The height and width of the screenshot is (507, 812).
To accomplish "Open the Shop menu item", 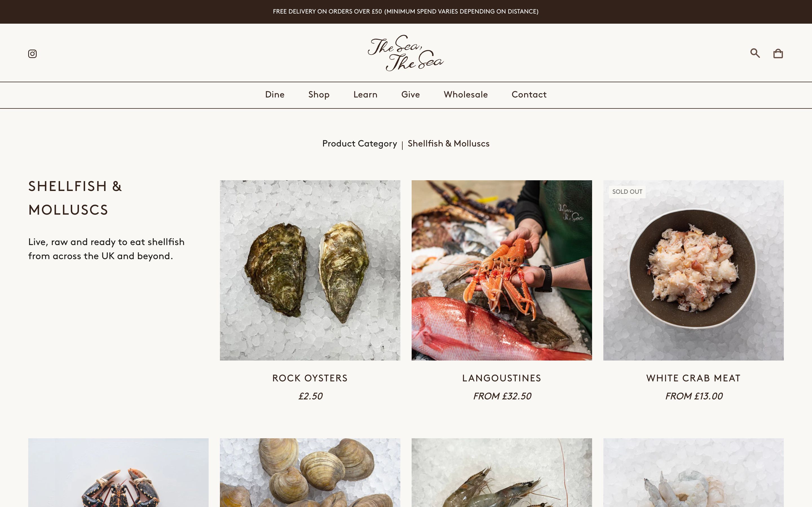I will click(x=319, y=95).
